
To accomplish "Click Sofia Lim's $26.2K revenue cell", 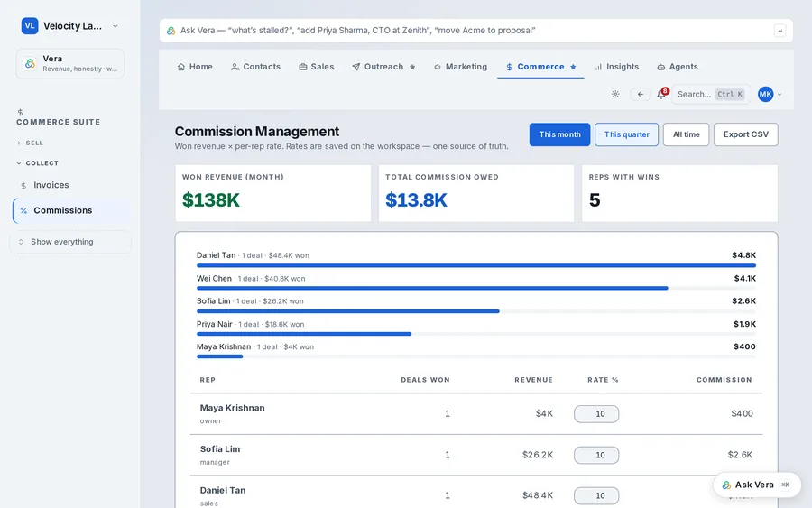I will (x=538, y=455).
